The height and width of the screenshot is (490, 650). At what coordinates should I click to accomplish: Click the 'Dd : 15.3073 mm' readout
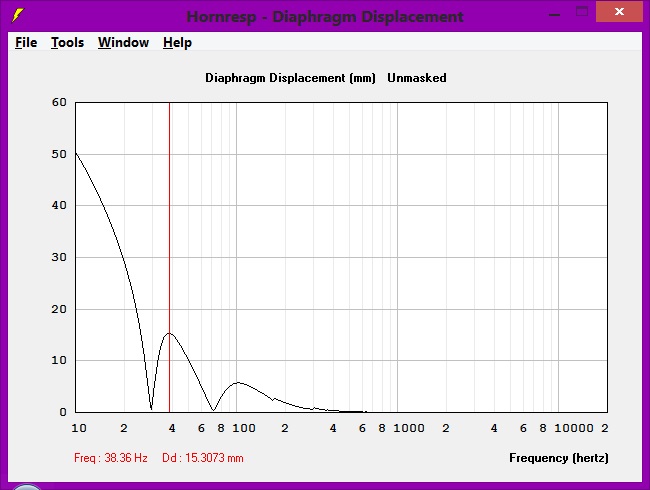click(203, 458)
